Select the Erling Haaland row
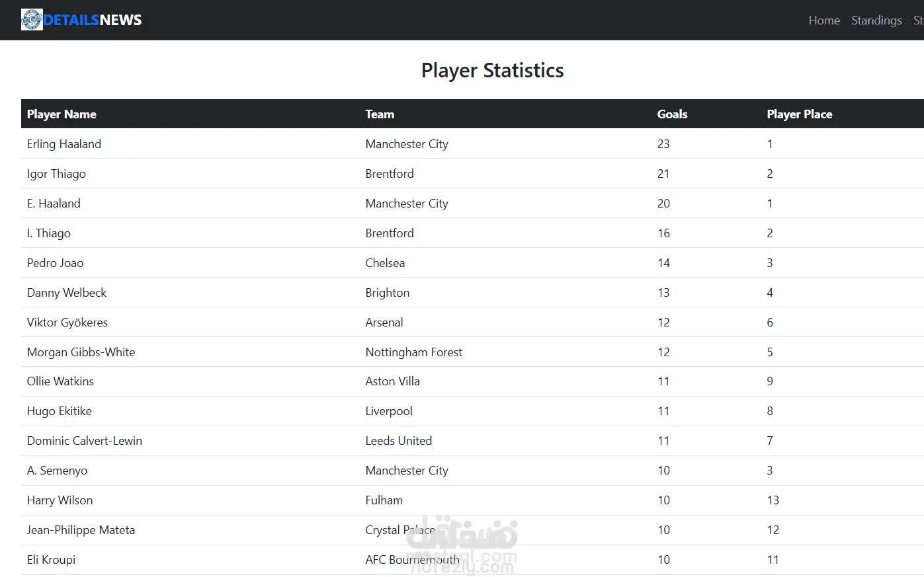Screen dimensions: 924x577 pyautogui.click(x=472, y=143)
